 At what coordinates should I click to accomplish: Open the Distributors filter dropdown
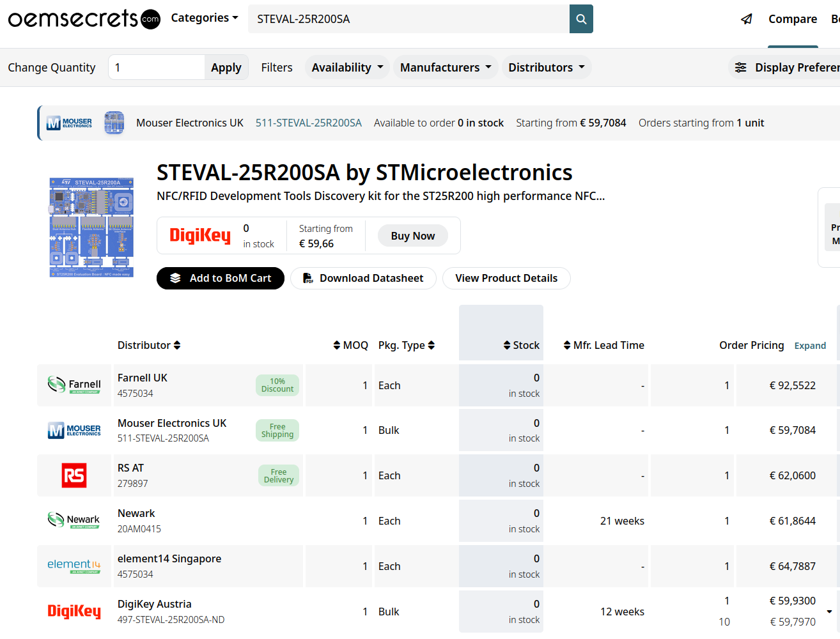(547, 68)
